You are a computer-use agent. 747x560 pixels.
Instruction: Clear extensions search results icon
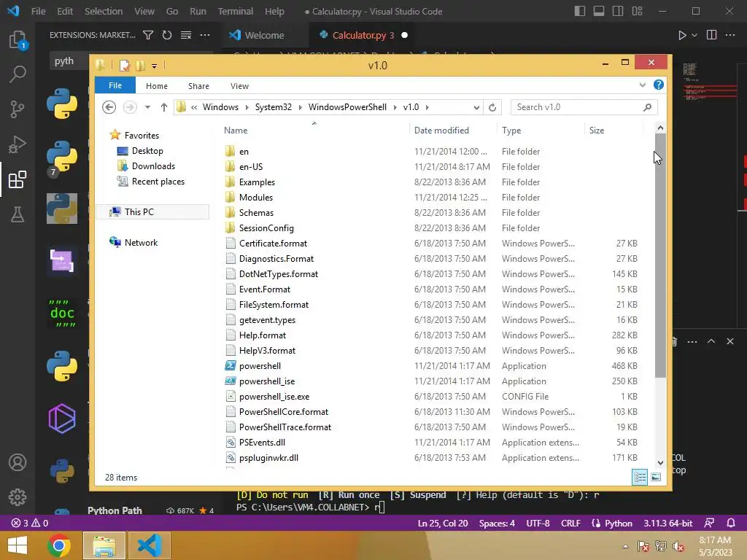(x=186, y=35)
